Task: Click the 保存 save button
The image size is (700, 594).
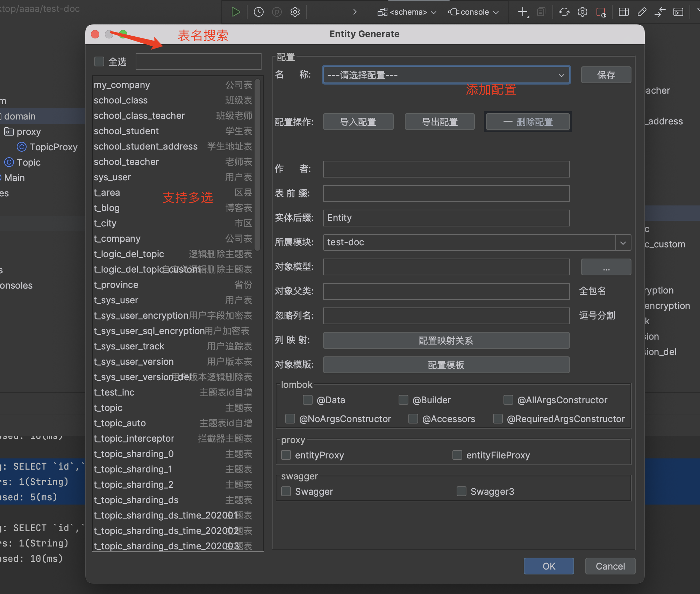Action: coord(606,75)
